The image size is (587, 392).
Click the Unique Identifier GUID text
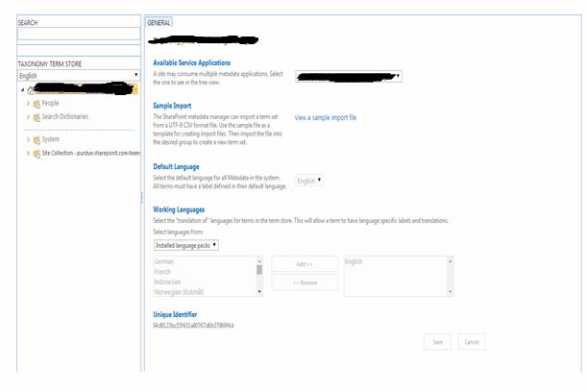point(193,326)
